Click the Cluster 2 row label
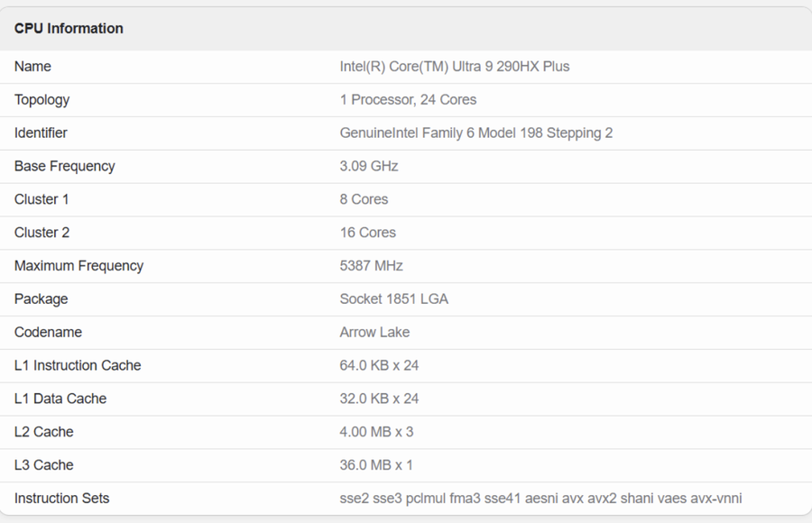The height and width of the screenshot is (523, 812). pyautogui.click(x=42, y=233)
